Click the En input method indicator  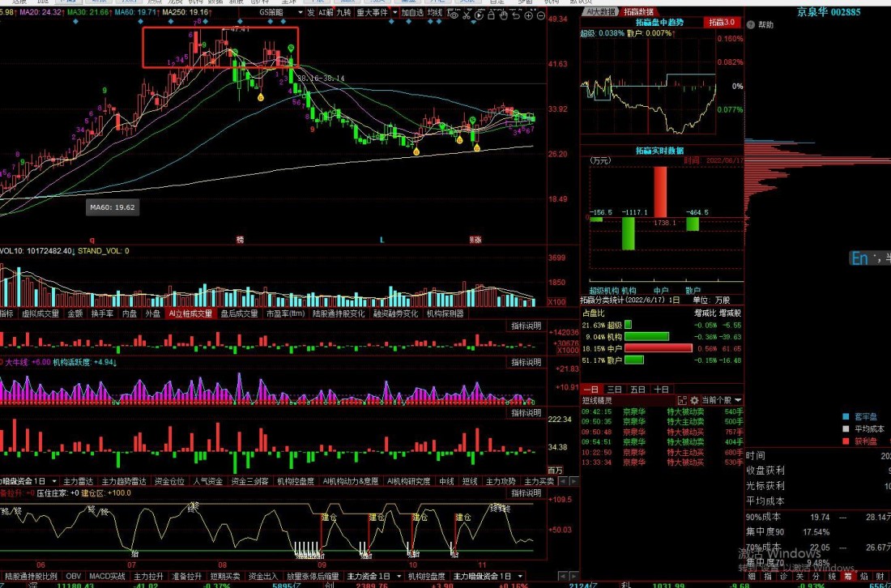[x=859, y=258]
